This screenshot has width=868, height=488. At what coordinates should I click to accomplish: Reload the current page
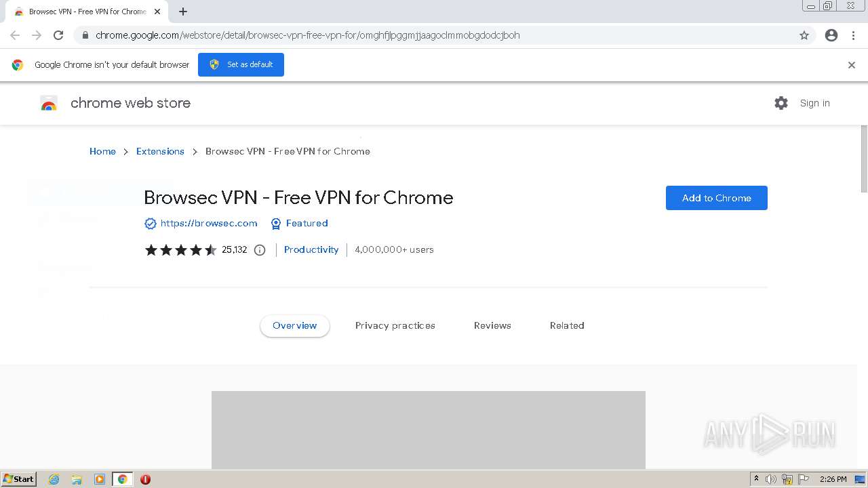click(58, 35)
